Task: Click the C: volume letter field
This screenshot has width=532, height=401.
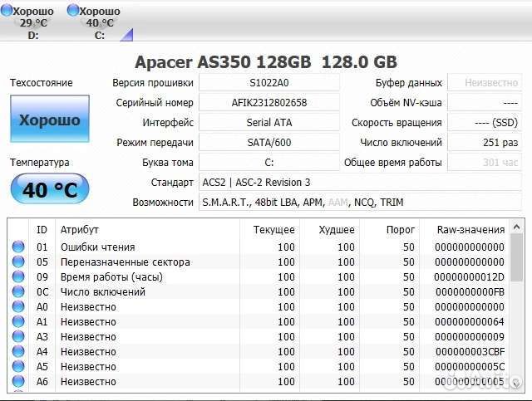Action: pos(269,163)
